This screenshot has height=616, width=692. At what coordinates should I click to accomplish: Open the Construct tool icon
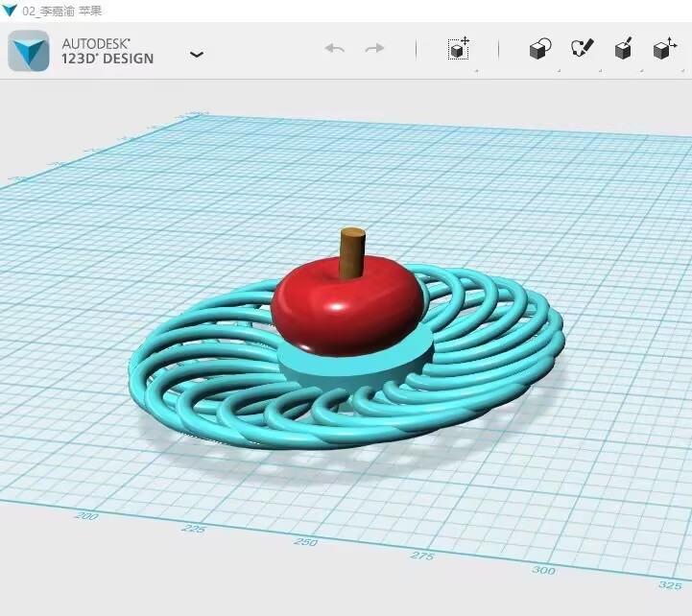pyautogui.click(x=623, y=48)
